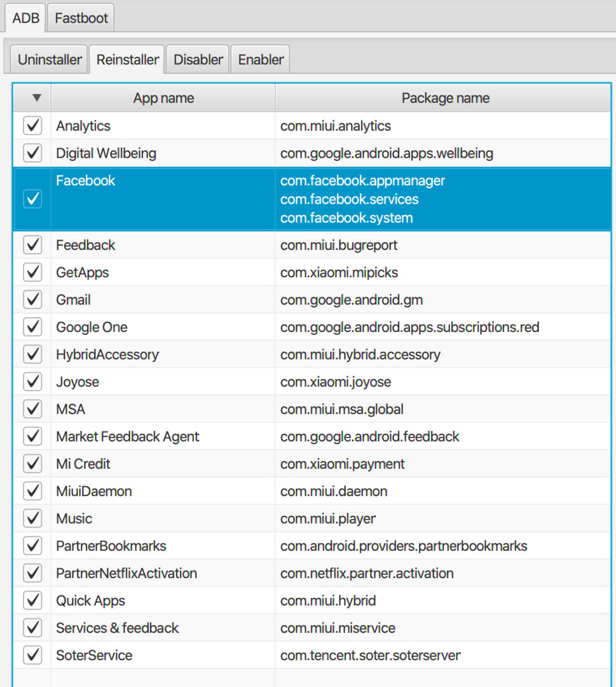The height and width of the screenshot is (687, 616).
Task: Uncheck the Gmail checkbox
Action: (x=32, y=300)
